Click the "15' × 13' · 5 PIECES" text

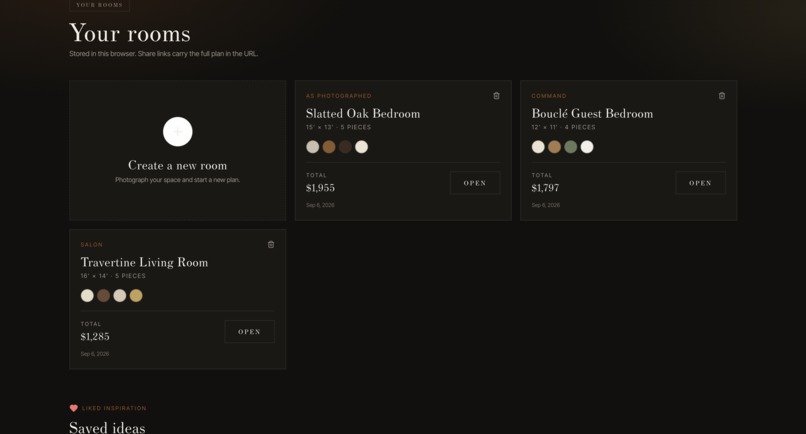[338, 127]
